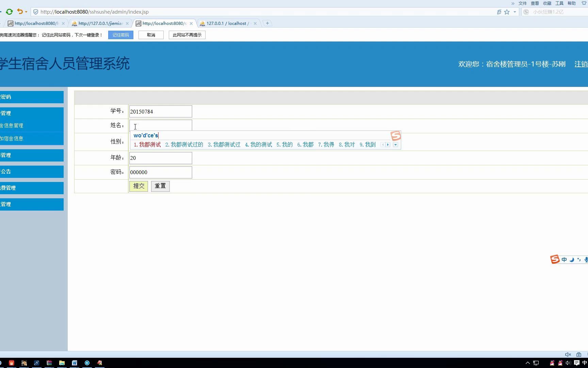This screenshot has width=588, height=368.
Task: Click the orange undo/back arrow icon
Action: [20, 12]
